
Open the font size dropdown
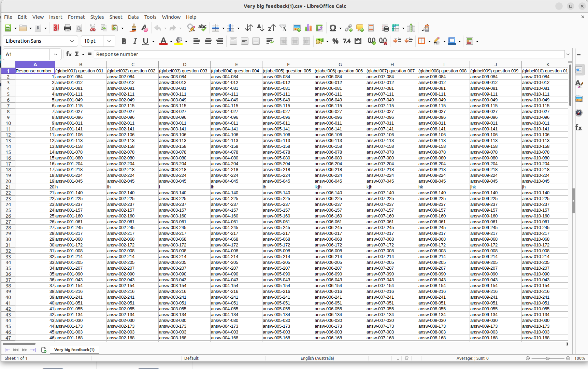[109, 41]
